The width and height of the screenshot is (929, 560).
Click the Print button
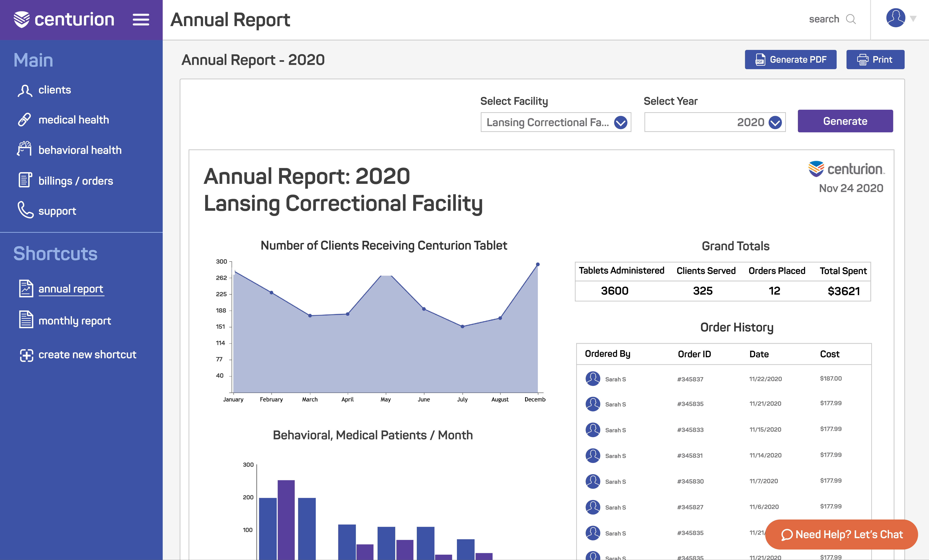tap(875, 60)
